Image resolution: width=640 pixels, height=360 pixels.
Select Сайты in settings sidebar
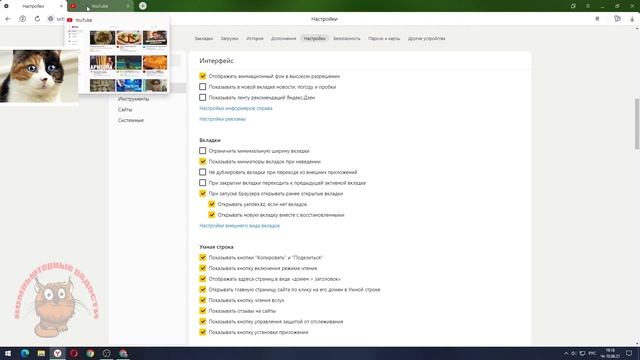125,109
